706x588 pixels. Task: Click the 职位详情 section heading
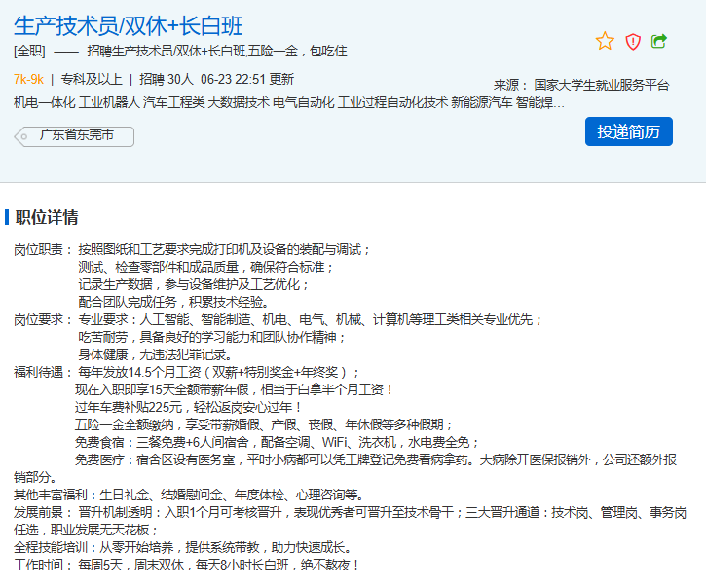[x=47, y=216]
